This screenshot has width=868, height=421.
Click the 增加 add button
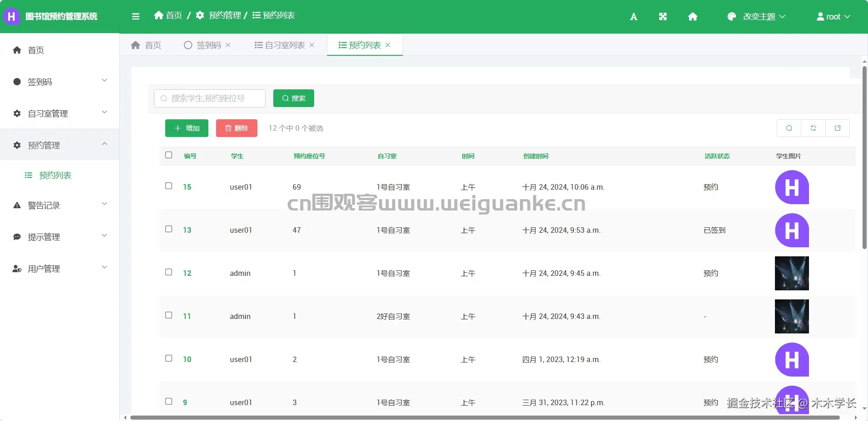point(187,128)
